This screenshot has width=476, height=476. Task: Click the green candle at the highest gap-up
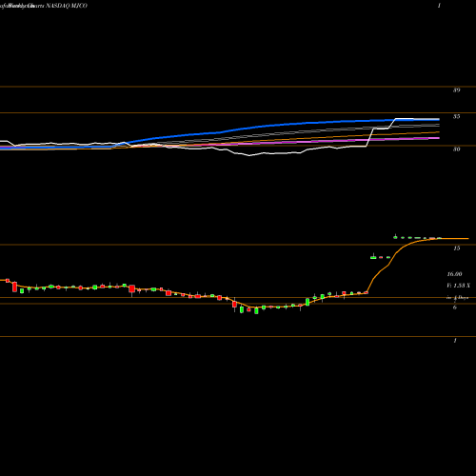coord(395,237)
